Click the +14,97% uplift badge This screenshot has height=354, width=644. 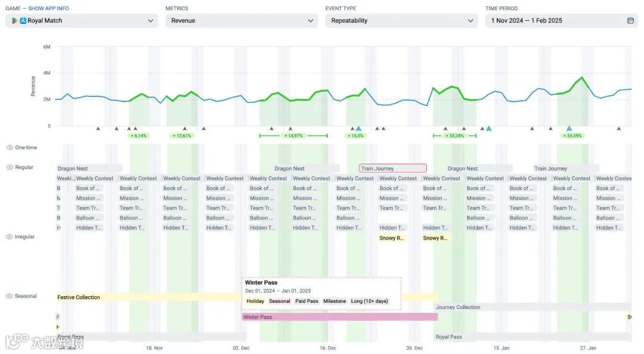coord(293,135)
